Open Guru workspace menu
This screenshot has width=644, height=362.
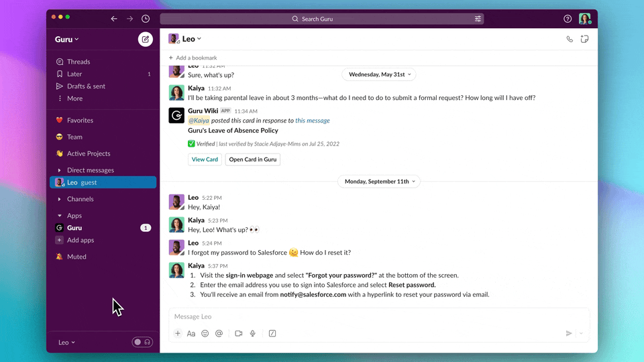[x=67, y=40]
